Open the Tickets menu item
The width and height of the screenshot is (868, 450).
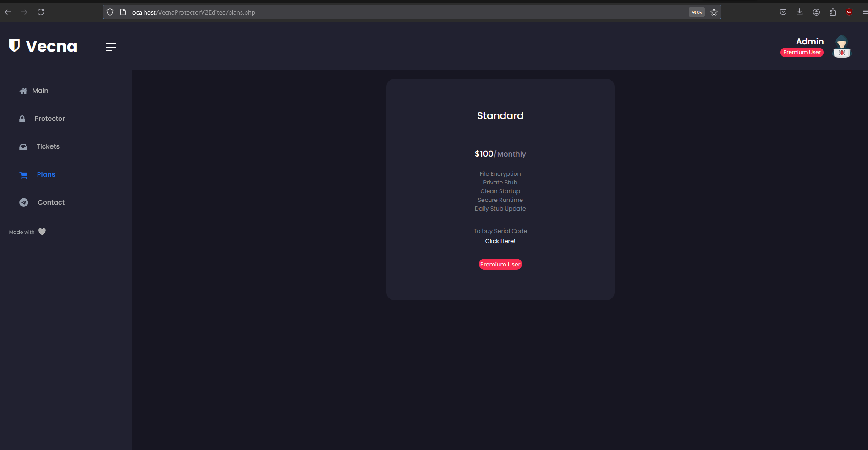click(48, 146)
